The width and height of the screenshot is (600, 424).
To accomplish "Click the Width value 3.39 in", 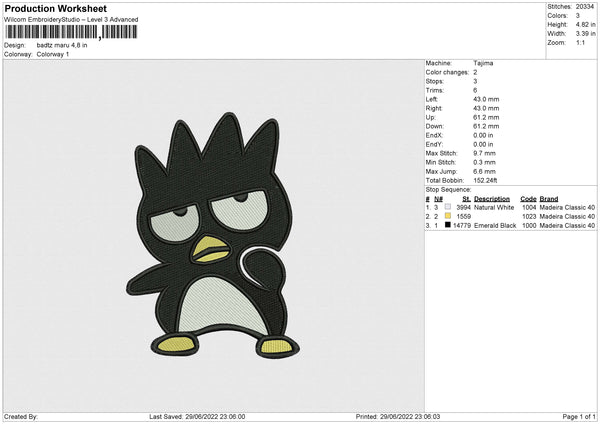I will (x=585, y=34).
